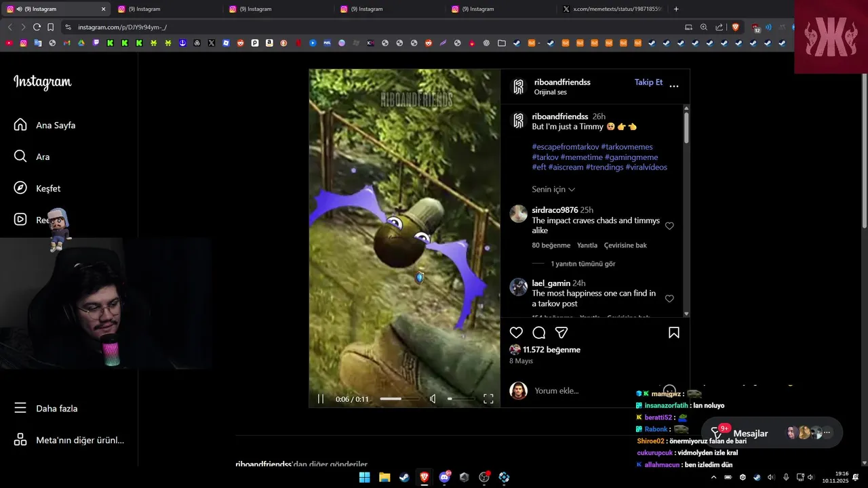Open the Amazon bookmark icon
Screen dimensions: 868x488
pos(269,43)
